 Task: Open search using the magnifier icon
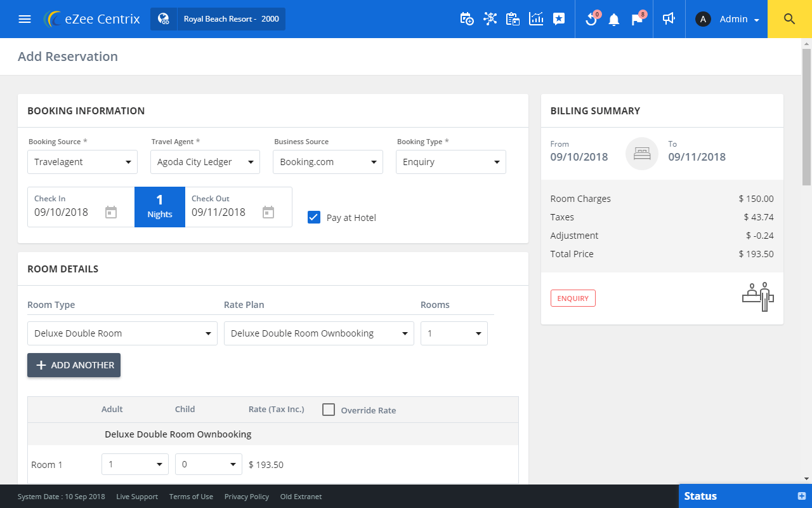coord(789,19)
